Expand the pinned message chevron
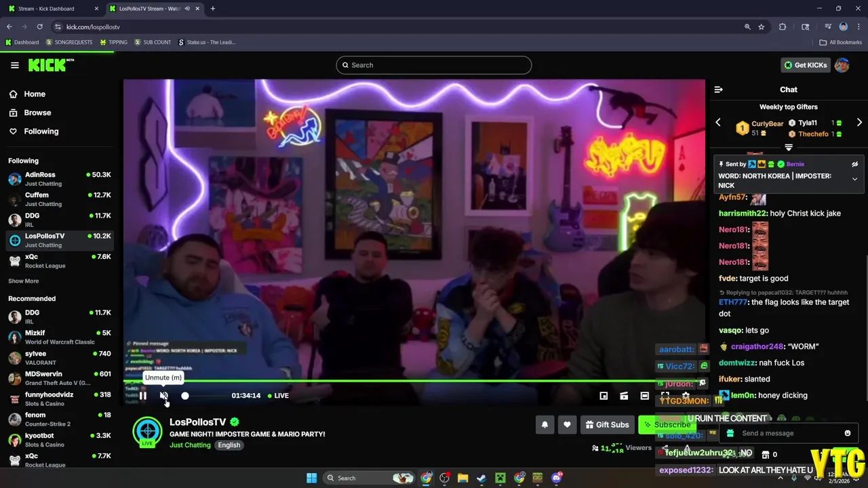The height and width of the screenshot is (488, 868). [x=854, y=180]
